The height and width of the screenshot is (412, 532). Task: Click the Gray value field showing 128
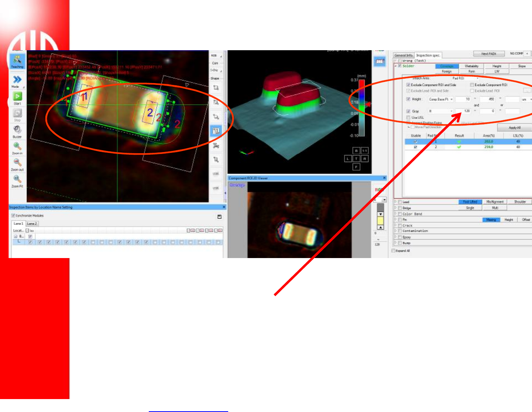pyautogui.click(x=463, y=111)
